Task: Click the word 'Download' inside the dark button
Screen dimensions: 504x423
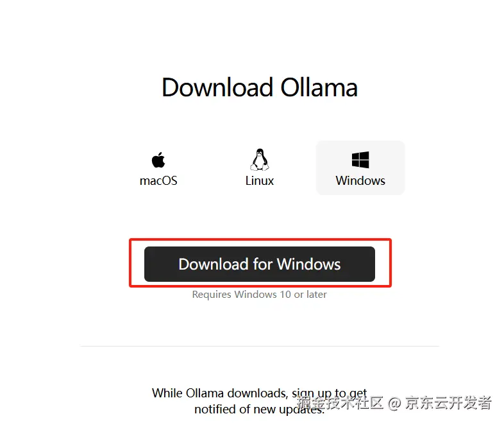Action: (x=214, y=264)
